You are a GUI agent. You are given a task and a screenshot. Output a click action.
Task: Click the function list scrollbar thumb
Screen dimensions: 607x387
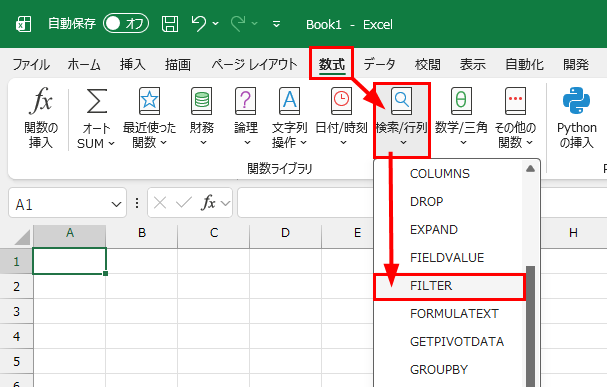[530, 326]
